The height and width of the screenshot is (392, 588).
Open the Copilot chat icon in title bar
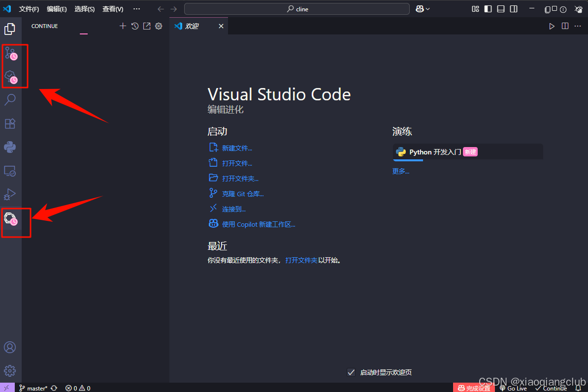point(420,9)
